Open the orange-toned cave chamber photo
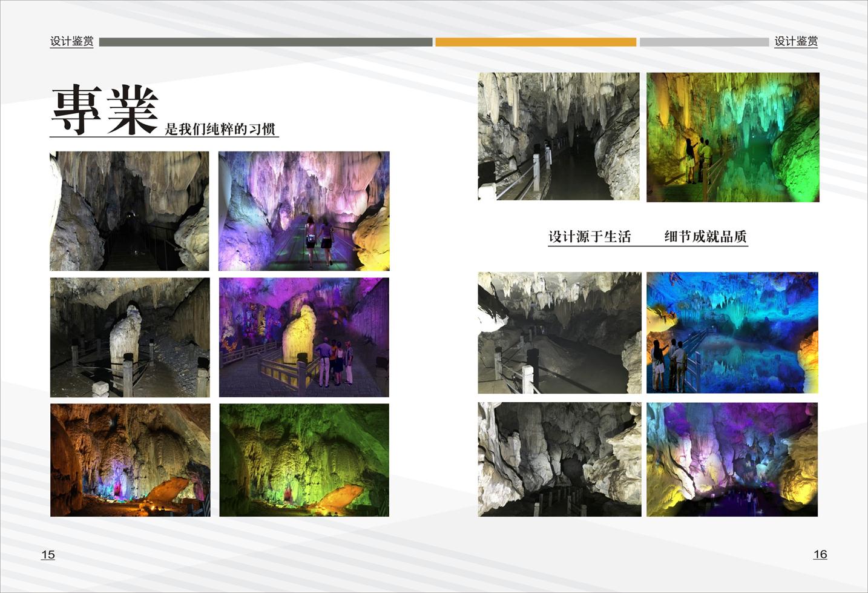868x593 pixels. [130, 460]
